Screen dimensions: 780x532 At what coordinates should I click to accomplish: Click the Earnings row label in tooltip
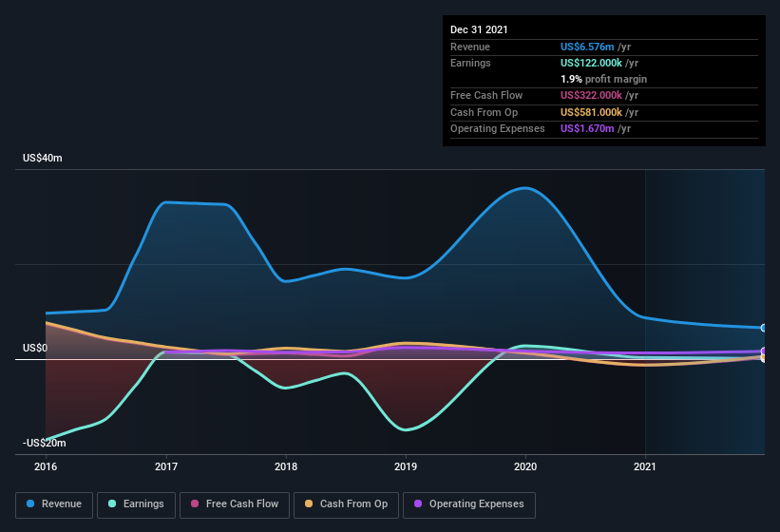(x=470, y=63)
